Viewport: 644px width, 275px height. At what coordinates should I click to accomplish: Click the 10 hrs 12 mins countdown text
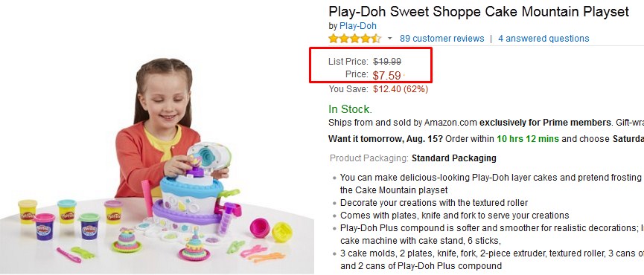point(528,139)
